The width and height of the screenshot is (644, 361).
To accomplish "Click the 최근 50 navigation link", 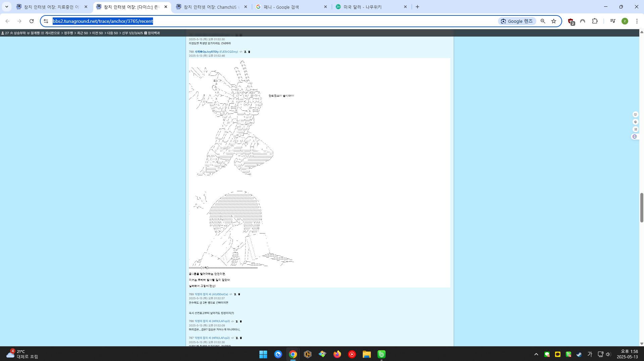I will click(x=82, y=33).
